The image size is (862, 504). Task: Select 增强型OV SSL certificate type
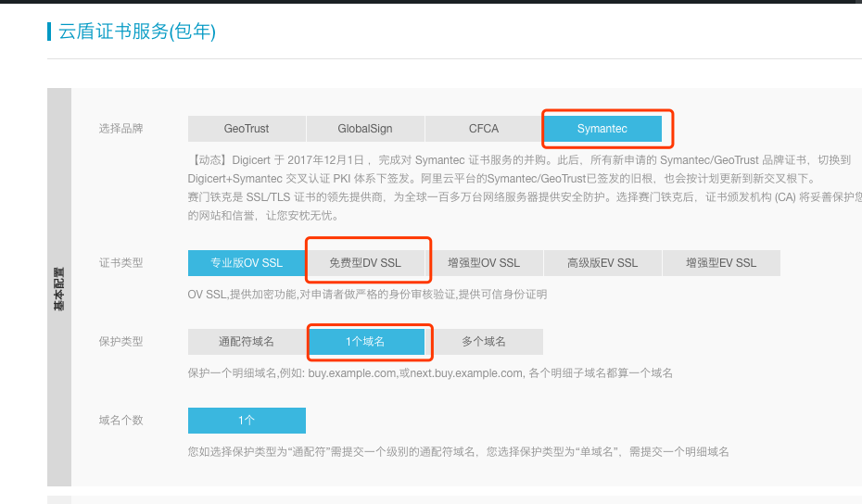click(x=484, y=263)
